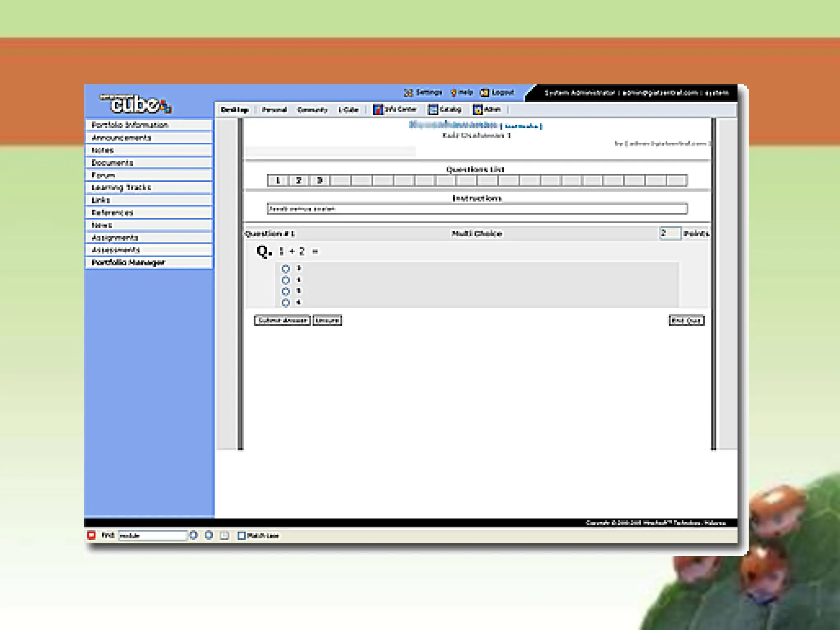Screen dimensions: 840x630
Task: Select the first answer radio button
Action: point(286,269)
